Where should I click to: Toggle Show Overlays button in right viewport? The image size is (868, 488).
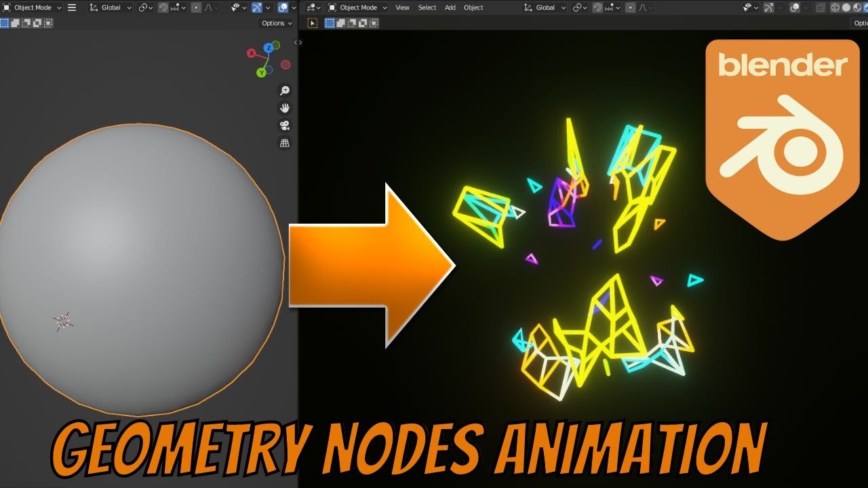pyautogui.click(x=795, y=7)
